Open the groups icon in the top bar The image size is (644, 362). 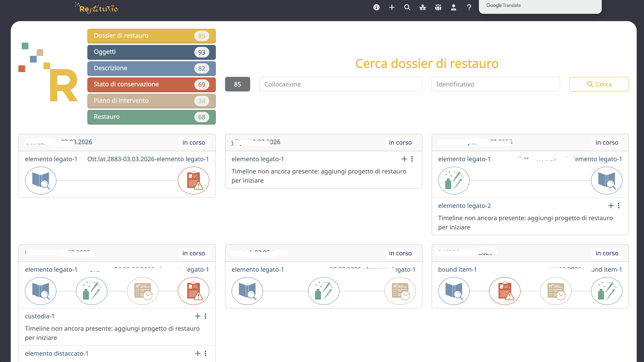(438, 7)
